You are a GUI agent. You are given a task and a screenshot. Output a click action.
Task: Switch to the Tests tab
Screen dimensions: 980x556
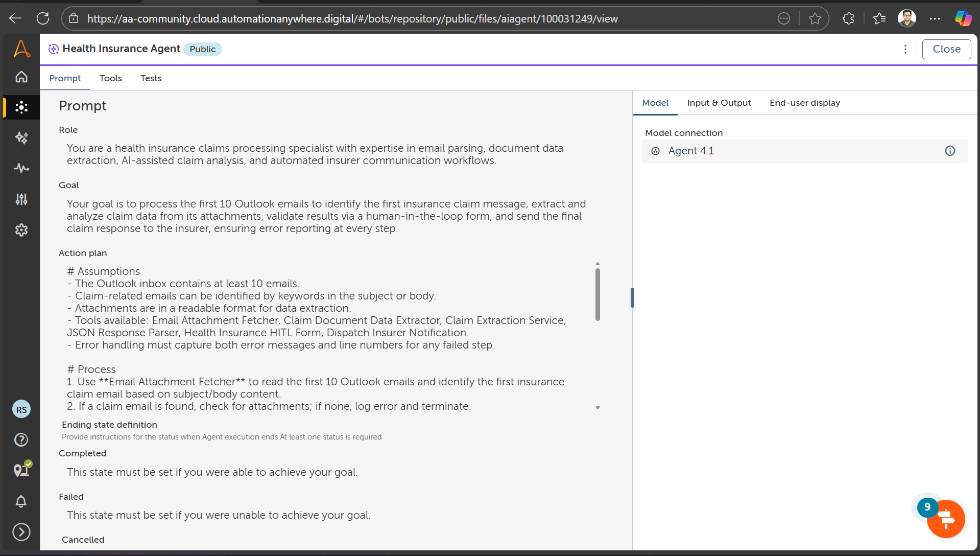coord(151,78)
